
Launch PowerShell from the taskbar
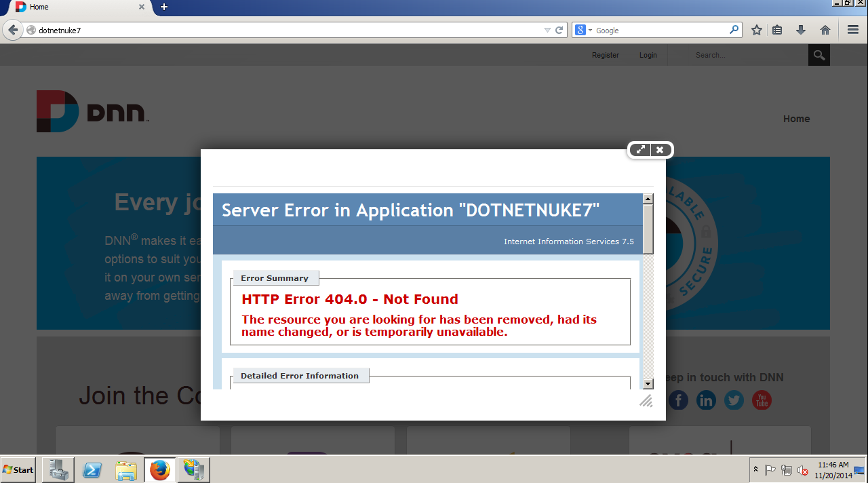point(92,469)
